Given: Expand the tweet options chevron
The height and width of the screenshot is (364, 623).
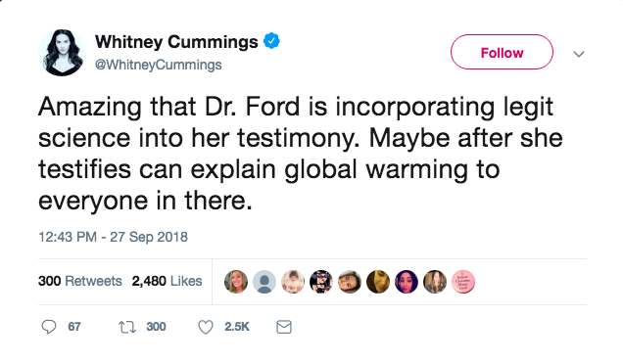Looking at the screenshot, I should pos(579,54).
